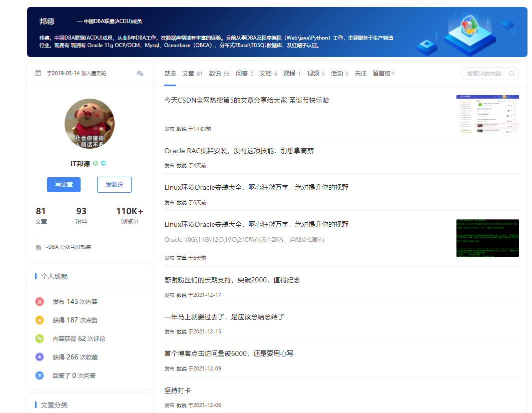Click 回答了 0 次问答 achievement
The image size is (532, 413).
click(74, 375)
